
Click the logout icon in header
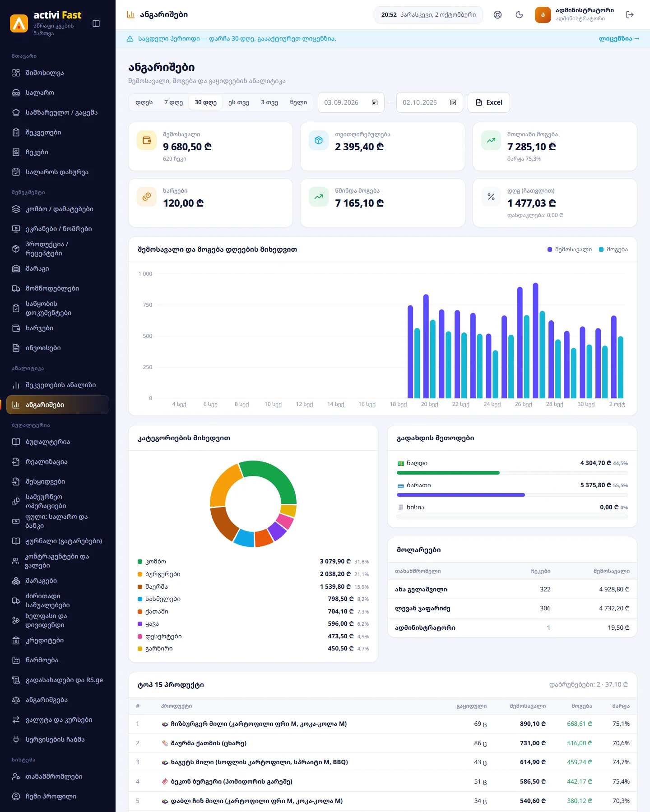[x=630, y=15]
